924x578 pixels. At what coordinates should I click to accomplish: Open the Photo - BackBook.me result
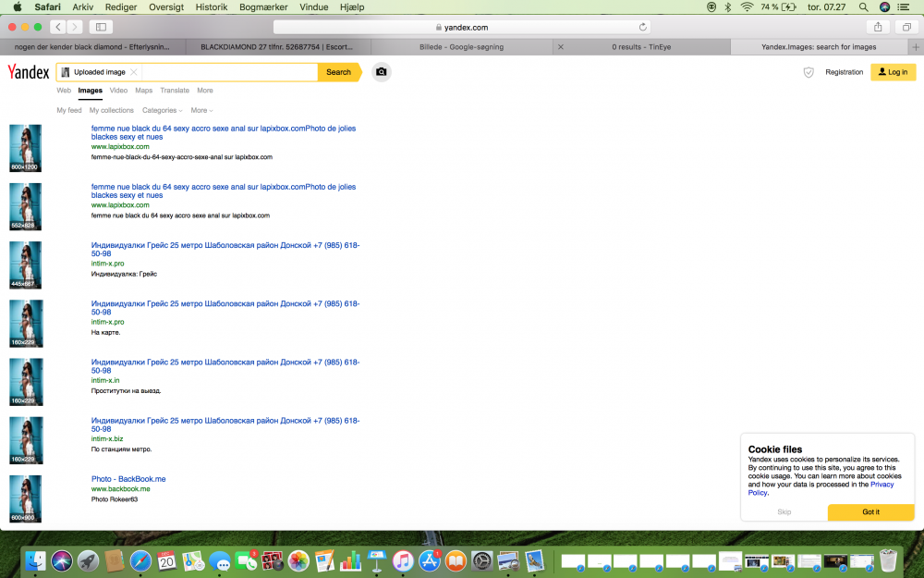tap(128, 479)
